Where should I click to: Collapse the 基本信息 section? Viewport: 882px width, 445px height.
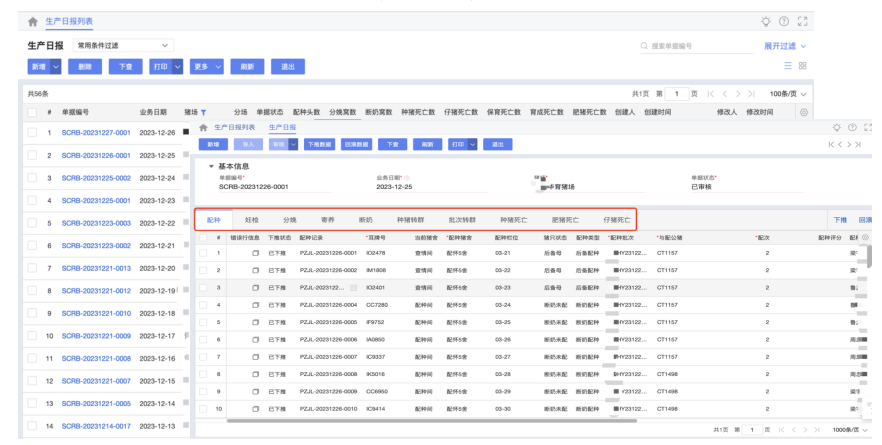coord(212,167)
